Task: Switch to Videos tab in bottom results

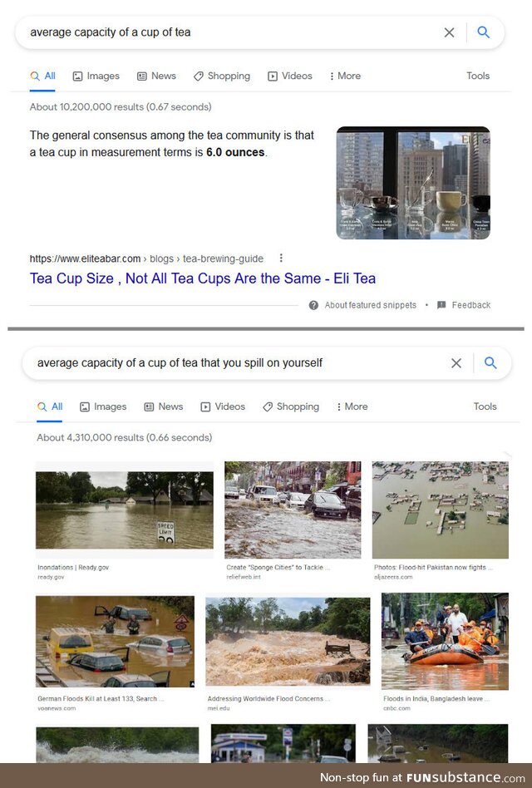Action: tap(223, 406)
